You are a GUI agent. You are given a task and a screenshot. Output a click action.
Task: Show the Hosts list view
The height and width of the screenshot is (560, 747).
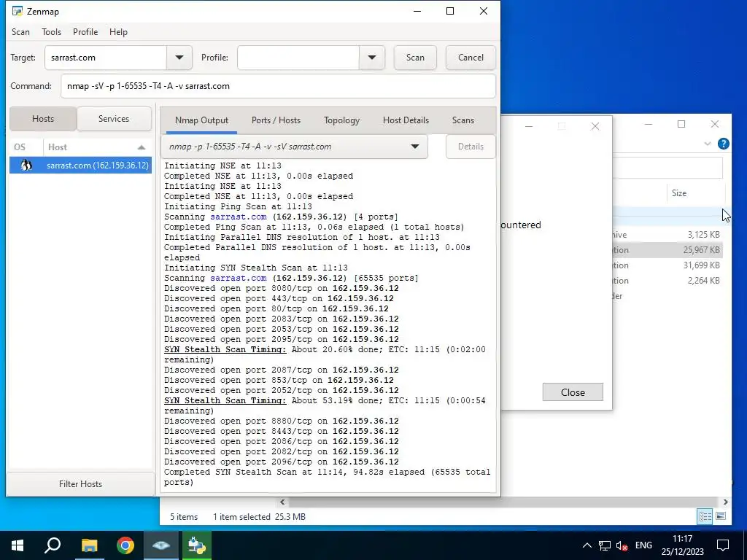point(43,119)
